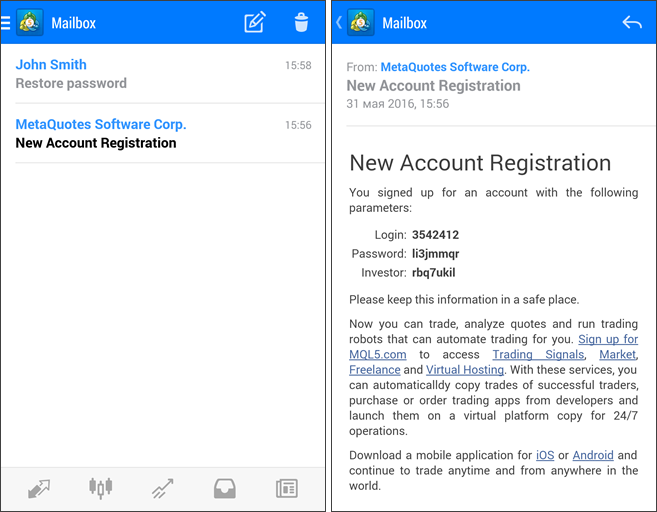Delete messages using the trash icon
657x512 pixels.
[301, 22]
